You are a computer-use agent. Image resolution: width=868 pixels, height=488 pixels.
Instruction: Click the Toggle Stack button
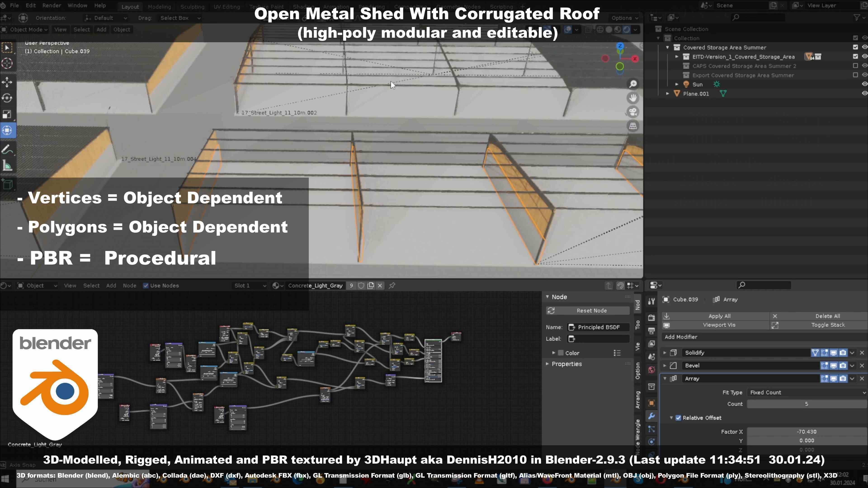coord(819,325)
